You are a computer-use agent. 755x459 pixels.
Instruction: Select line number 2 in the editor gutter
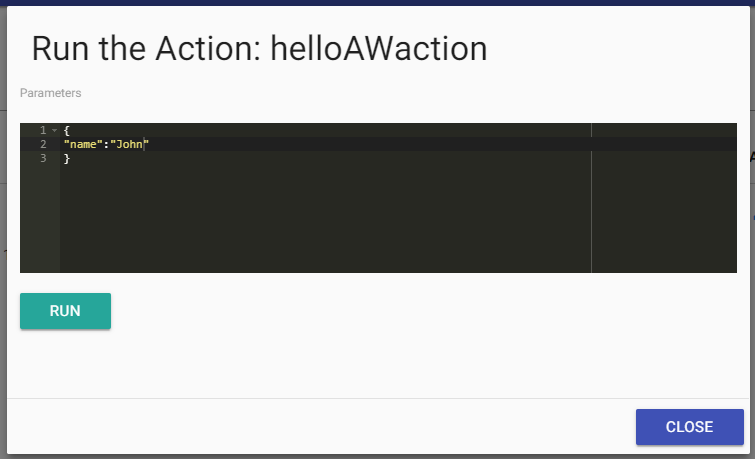(42, 144)
